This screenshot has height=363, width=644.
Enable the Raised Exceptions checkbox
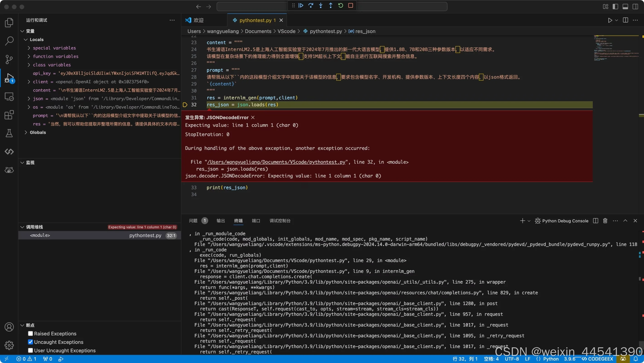click(31, 334)
